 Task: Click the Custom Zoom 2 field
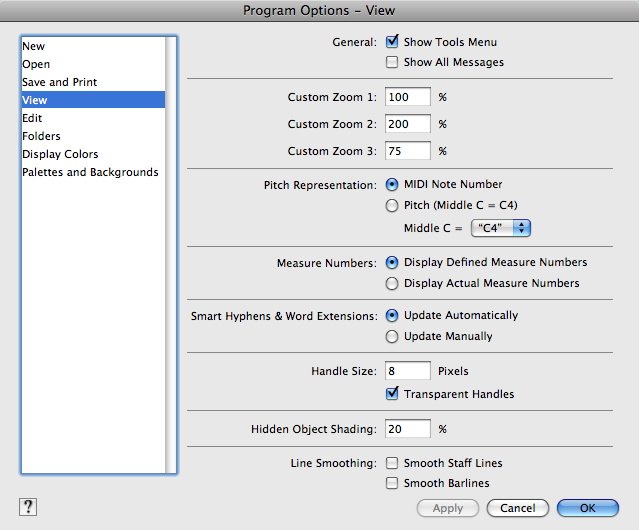point(408,124)
